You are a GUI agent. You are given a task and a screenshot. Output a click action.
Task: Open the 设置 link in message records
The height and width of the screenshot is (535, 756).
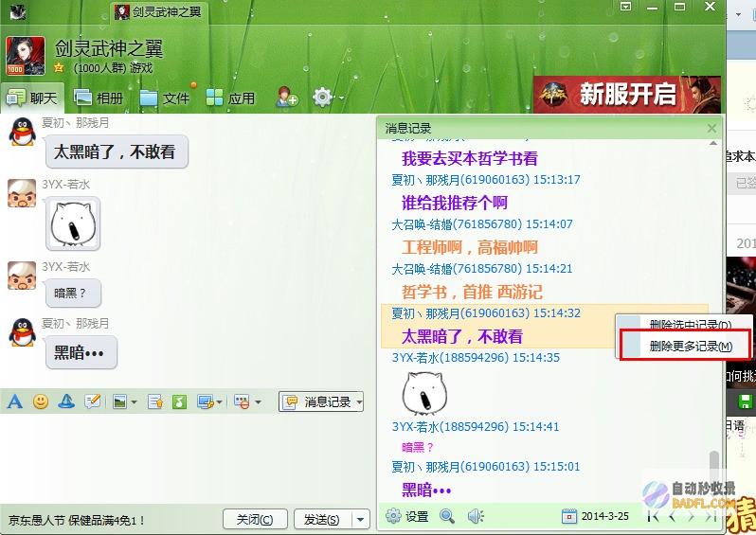(x=417, y=516)
